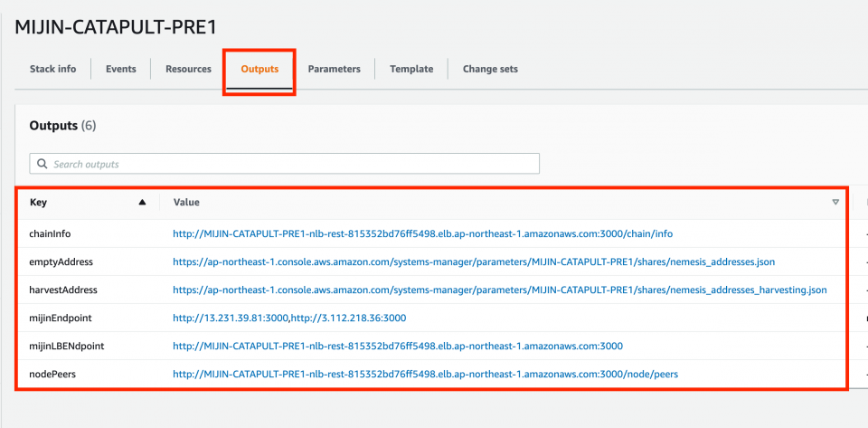Select the Outputs tab
This screenshot has height=428, width=868.
(x=259, y=69)
